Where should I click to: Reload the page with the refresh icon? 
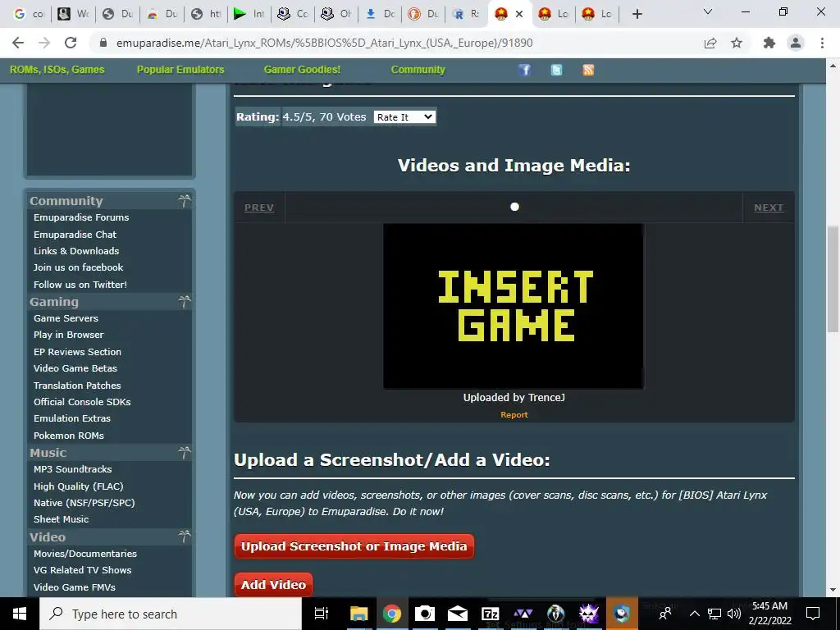[71, 43]
